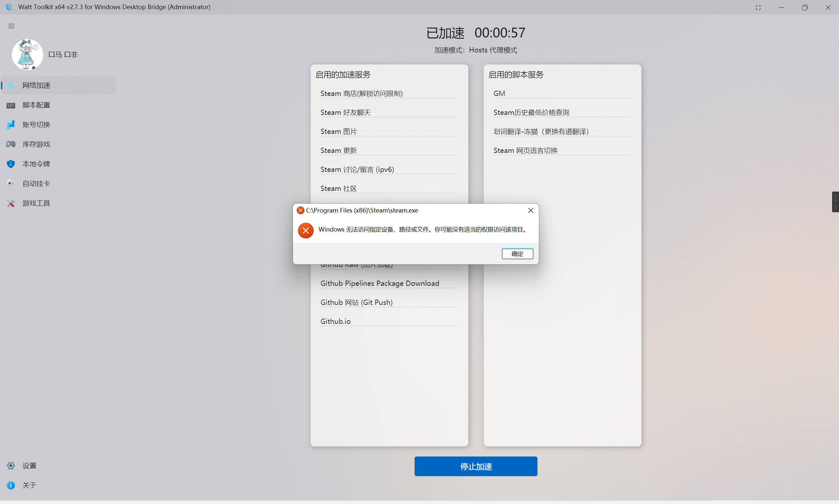Open the 库存游戏 page
The height and width of the screenshot is (504, 839).
click(x=58, y=144)
